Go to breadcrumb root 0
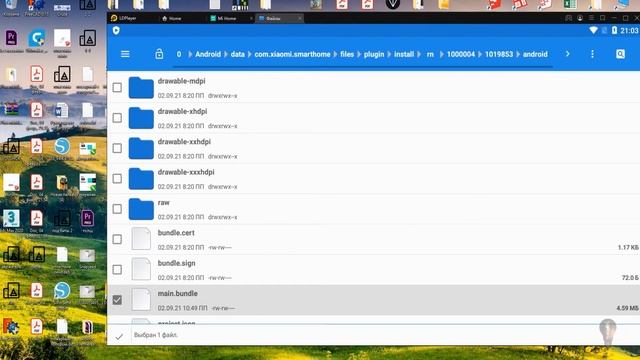640x360 pixels. [x=179, y=54]
